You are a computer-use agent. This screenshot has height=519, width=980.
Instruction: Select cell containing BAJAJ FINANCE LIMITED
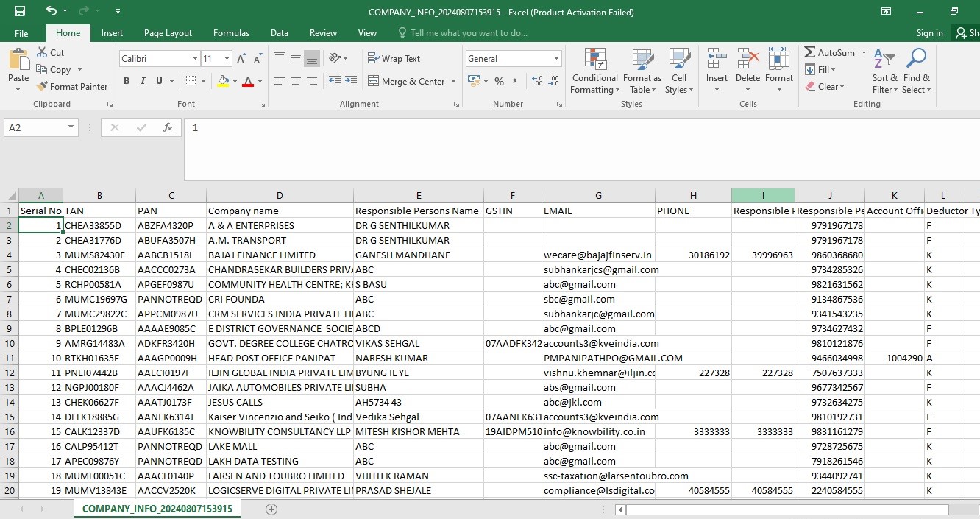[280, 255]
